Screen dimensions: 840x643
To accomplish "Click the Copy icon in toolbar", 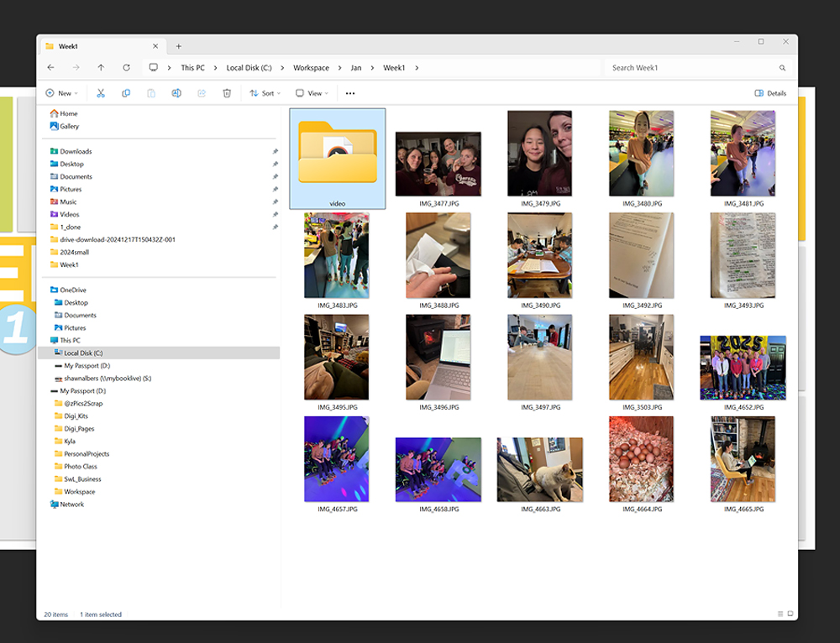I will point(126,93).
